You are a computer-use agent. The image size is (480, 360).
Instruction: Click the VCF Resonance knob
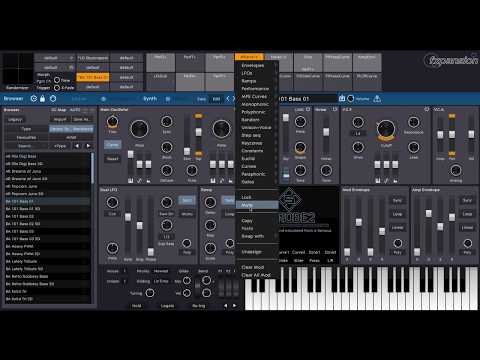coord(414,122)
